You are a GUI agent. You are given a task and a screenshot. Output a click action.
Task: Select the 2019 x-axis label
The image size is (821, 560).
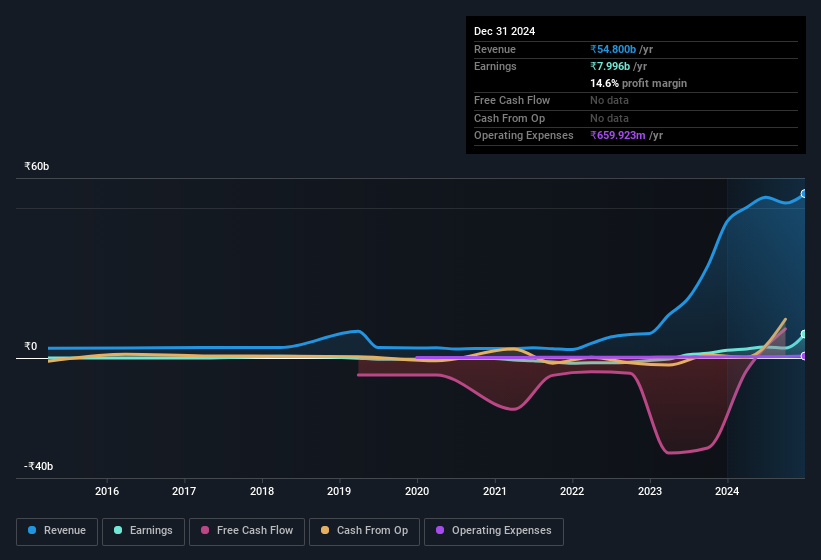pos(339,491)
